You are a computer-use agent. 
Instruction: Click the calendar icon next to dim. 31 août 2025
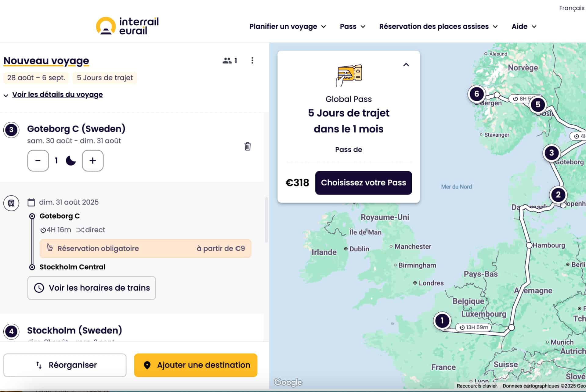(x=31, y=202)
